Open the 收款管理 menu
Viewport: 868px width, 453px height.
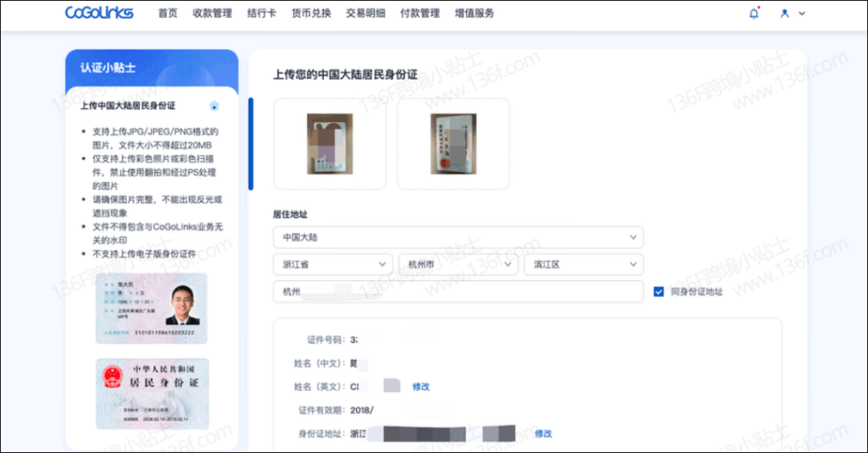pyautogui.click(x=212, y=14)
